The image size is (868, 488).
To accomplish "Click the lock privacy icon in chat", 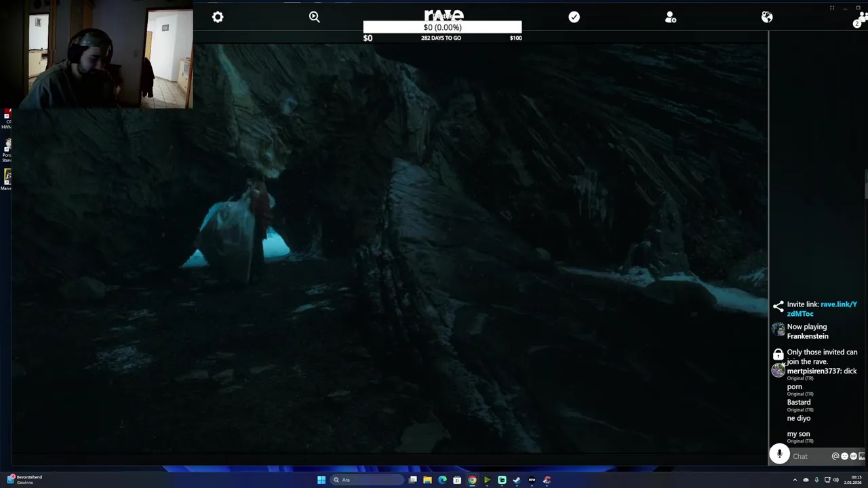I will click(x=778, y=354).
